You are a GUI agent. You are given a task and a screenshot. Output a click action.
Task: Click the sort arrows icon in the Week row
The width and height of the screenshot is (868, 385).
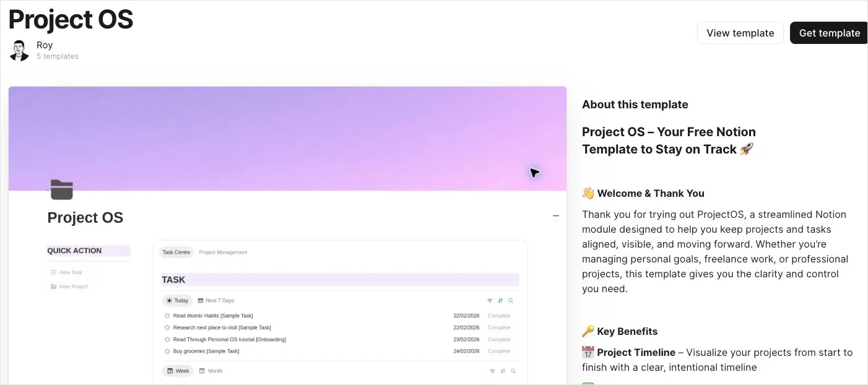pyautogui.click(x=503, y=371)
